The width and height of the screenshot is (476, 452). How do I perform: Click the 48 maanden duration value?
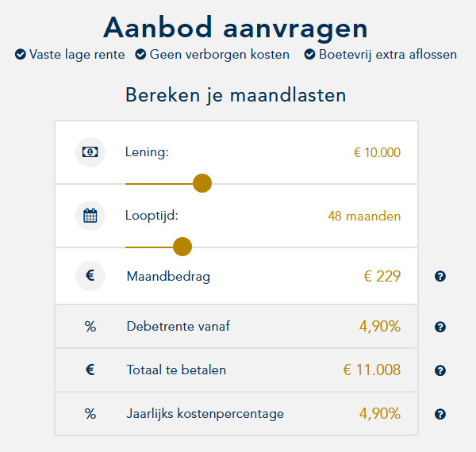(x=364, y=216)
